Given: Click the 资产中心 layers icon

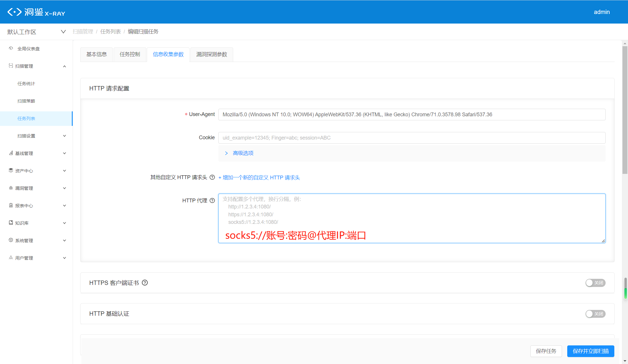Looking at the screenshot, I should (11, 170).
